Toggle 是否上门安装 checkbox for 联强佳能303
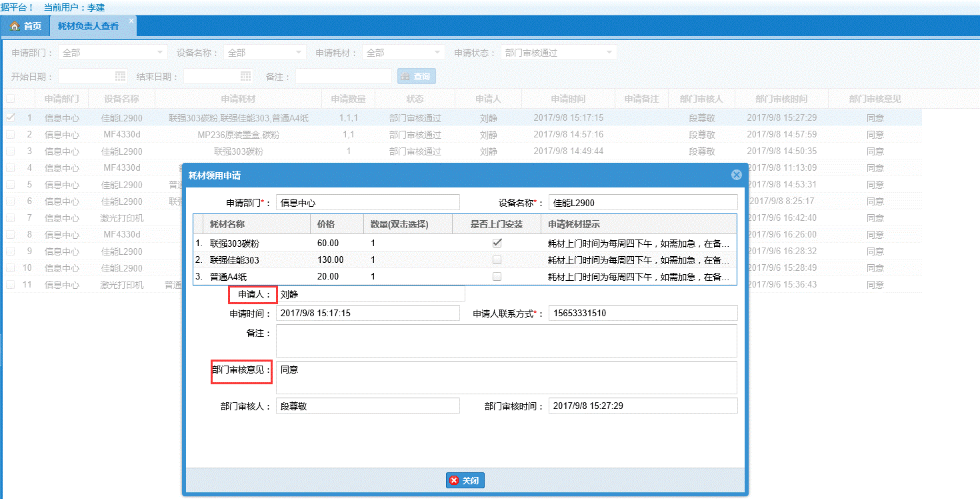 497,260
